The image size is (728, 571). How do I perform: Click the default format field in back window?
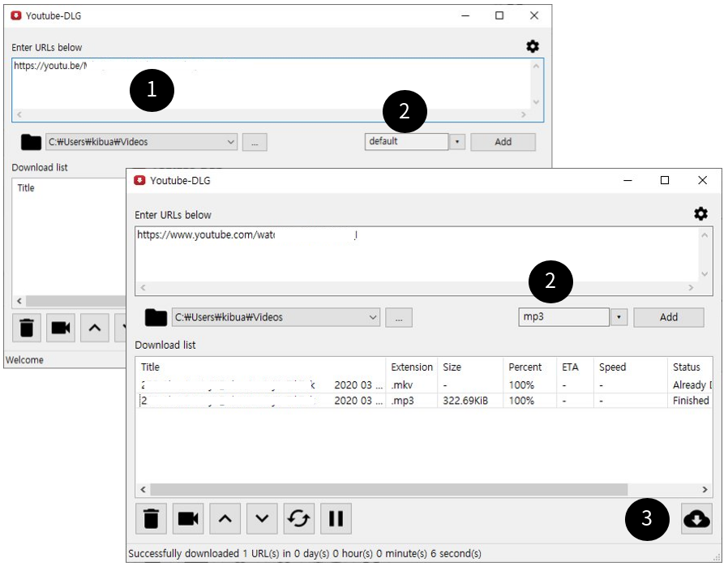pyautogui.click(x=407, y=141)
